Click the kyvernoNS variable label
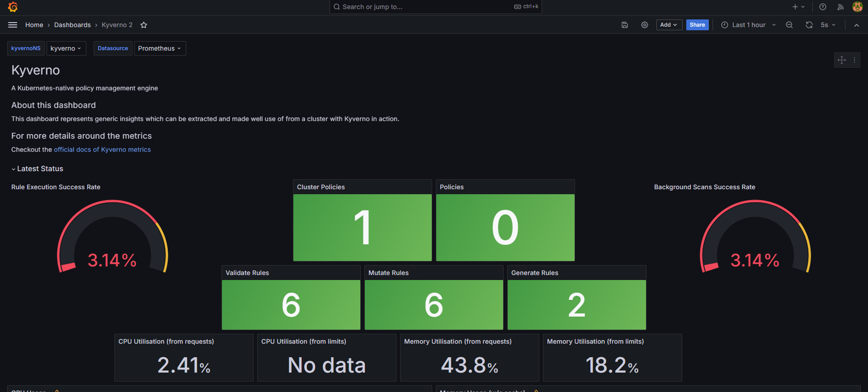Image resolution: width=868 pixels, height=392 pixels. tap(26, 48)
